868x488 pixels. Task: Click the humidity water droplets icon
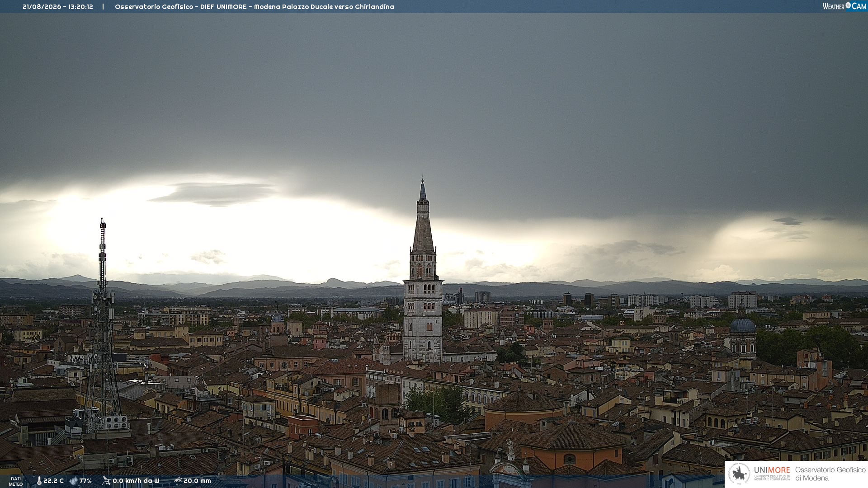click(x=73, y=481)
